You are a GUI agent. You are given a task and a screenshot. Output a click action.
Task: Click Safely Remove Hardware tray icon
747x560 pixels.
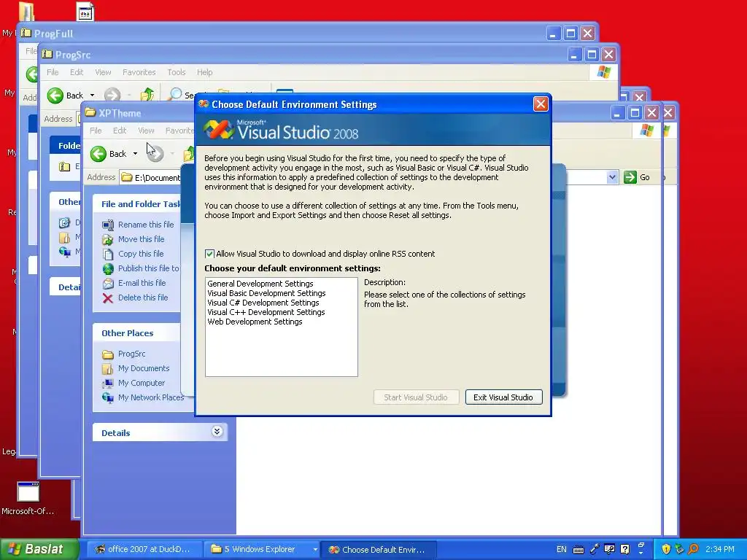coord(679,549)
